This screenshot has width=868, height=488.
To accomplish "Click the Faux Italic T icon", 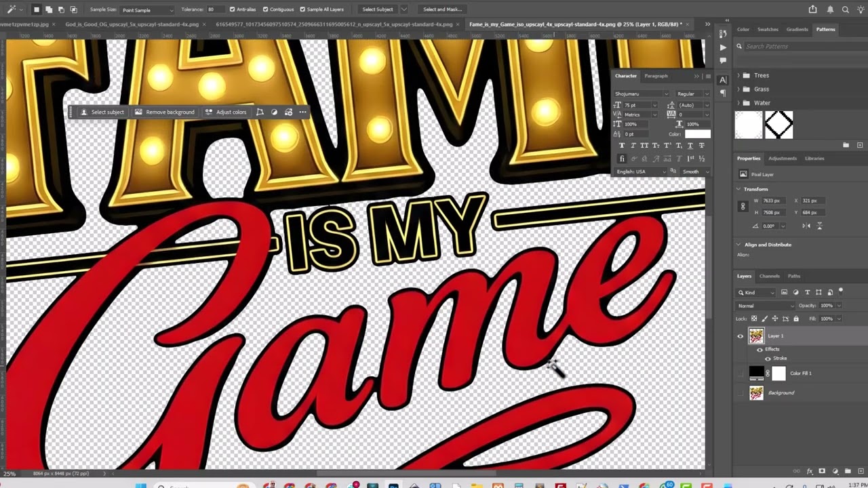I will [633, 146].
